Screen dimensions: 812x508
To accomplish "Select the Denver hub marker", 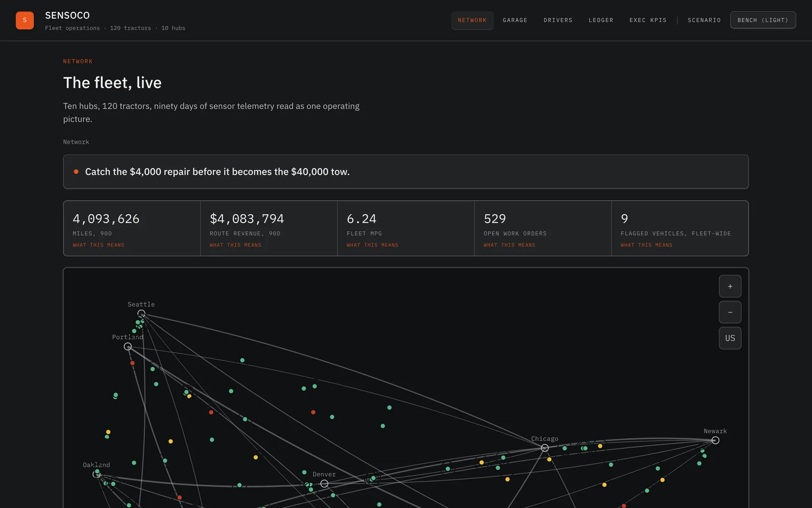I will [324, 484].
